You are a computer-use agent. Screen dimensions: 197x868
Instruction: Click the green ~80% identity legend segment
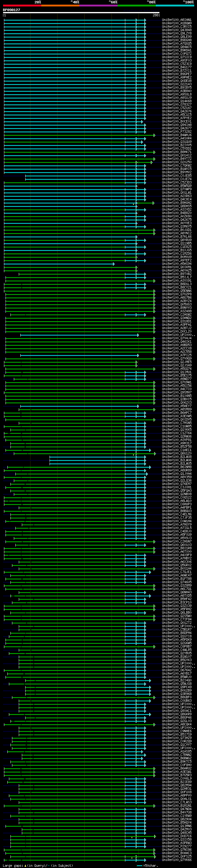137,6
